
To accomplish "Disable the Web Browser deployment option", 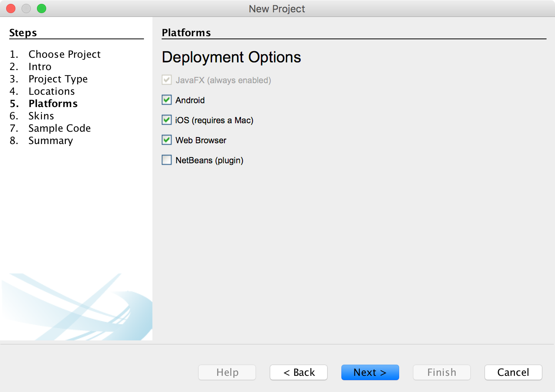I will (x=167, y=140).
